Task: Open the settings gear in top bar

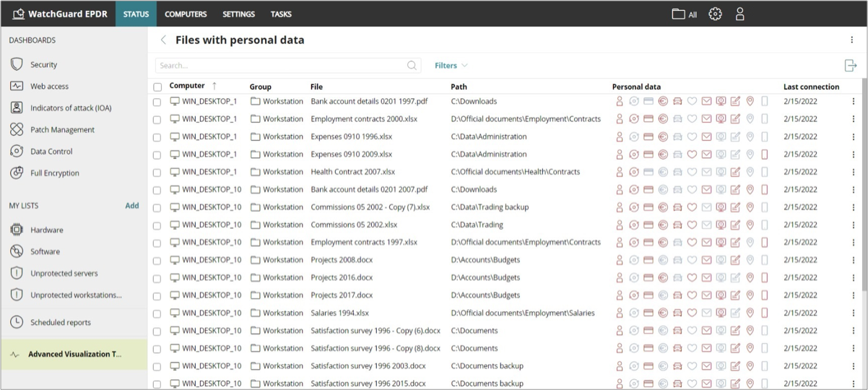Action: (x=715, y=14)
